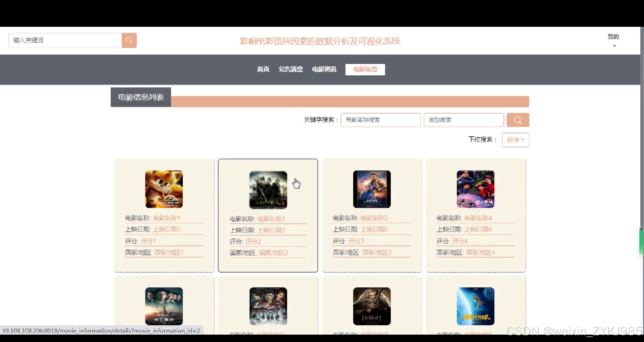Image resolution: width=644 pixels, height=342 pixels.
Task: Open the poster thumbnail for 电影名称4
Action: [476, 189]
